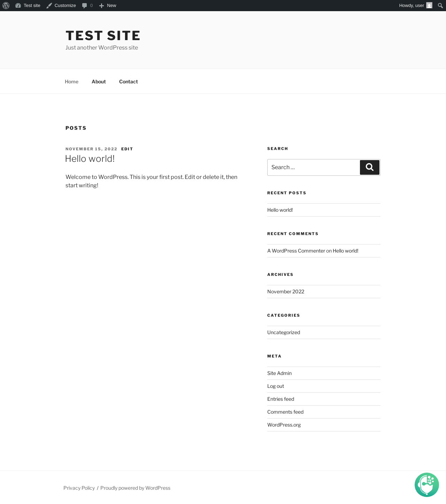Click the New content plus item
The image size is (446, 504).
pyautogui.click(x=108, y=6)
